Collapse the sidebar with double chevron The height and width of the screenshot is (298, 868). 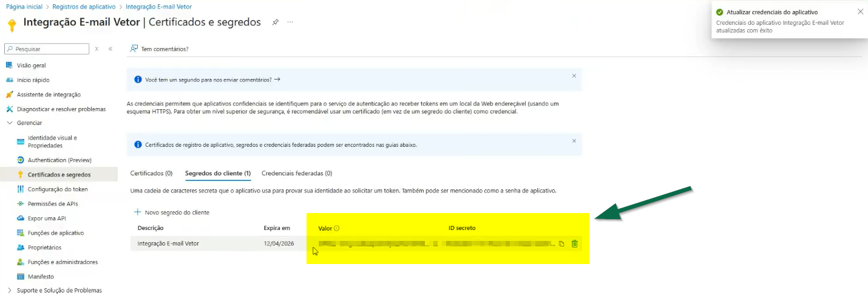click(110, 49)
